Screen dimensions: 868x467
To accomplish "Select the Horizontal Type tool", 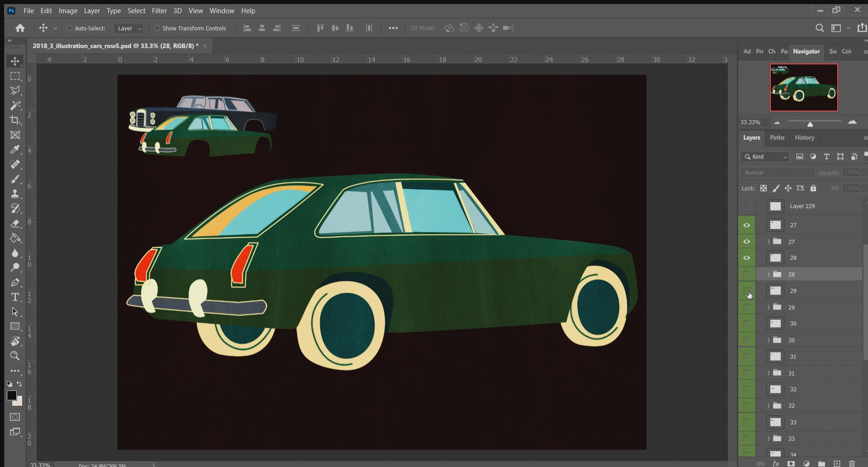I will [x=15, y=297].
